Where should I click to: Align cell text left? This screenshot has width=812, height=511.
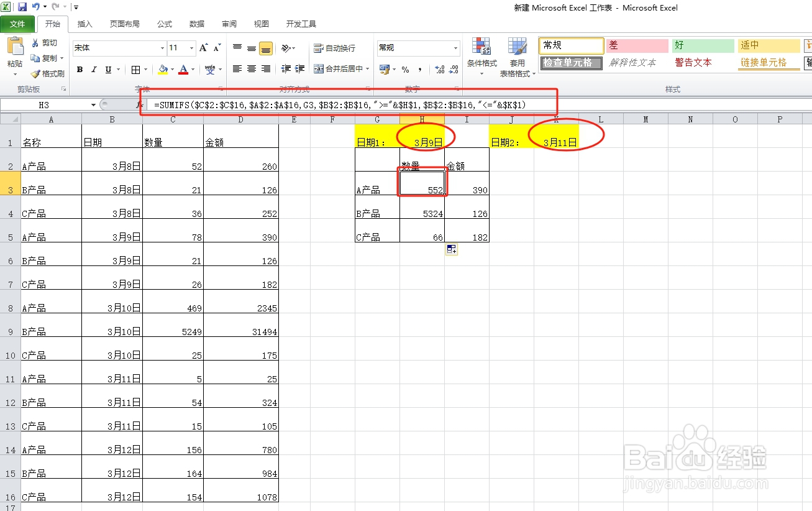tap(237, 69)
